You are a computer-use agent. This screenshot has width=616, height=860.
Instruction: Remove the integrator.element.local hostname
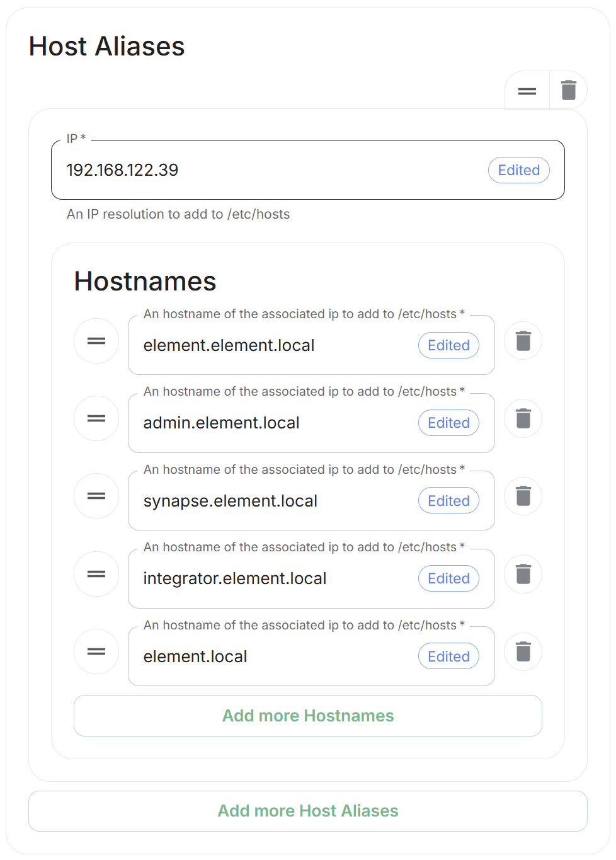pyautogui.click(x=523, y=574)
